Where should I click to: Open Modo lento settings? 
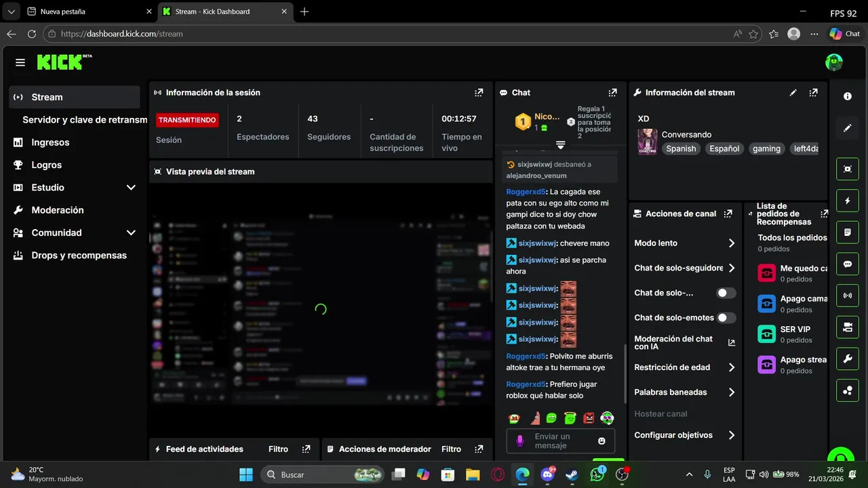(x=685, y=243)
